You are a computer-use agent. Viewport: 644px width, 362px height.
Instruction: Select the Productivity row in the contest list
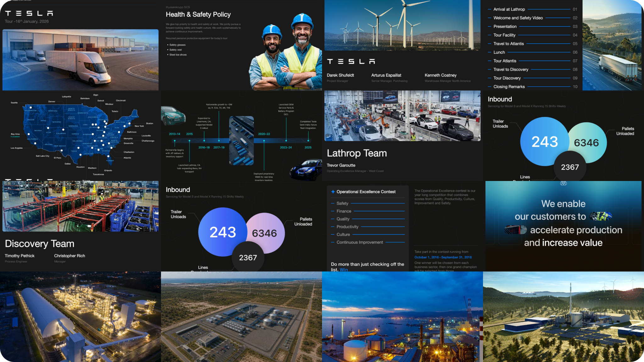(368, 227)
